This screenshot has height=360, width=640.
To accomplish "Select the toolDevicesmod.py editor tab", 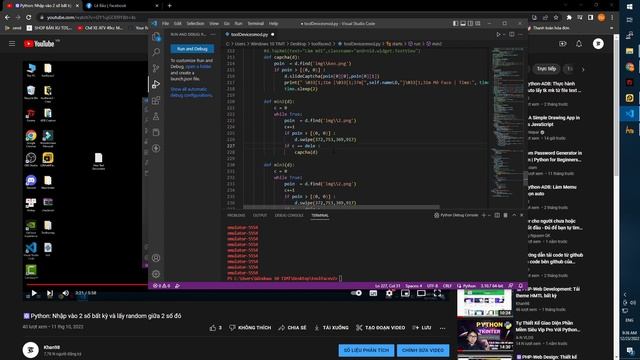I will (249, 35).
